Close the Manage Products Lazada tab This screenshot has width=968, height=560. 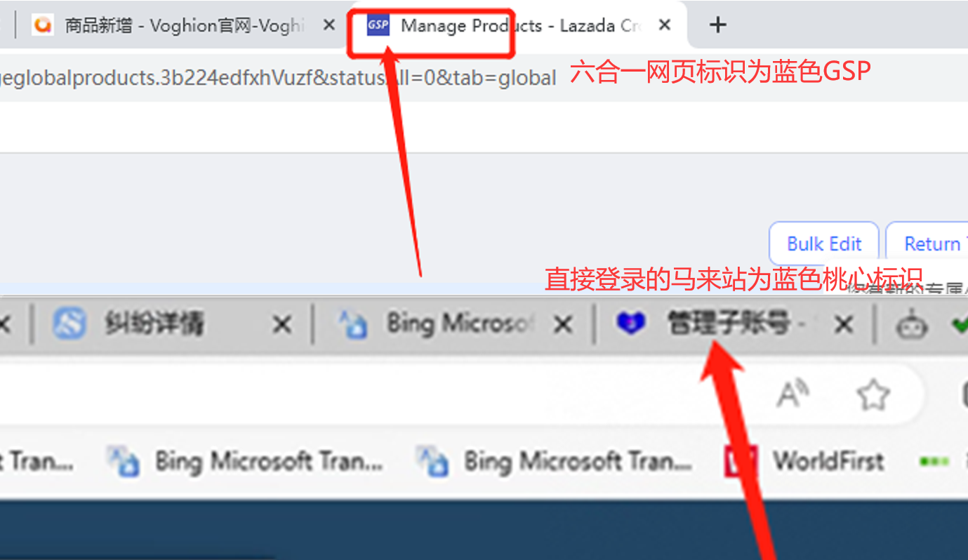(665, 25)
